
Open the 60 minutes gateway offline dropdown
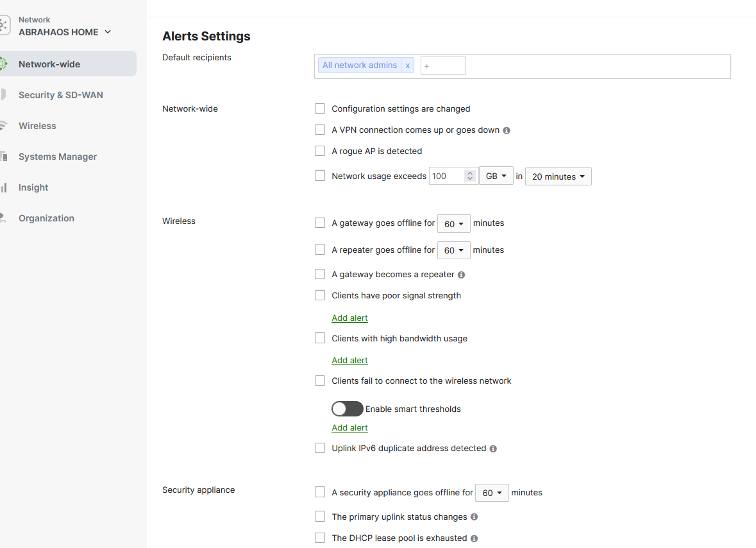pos(453,223)
